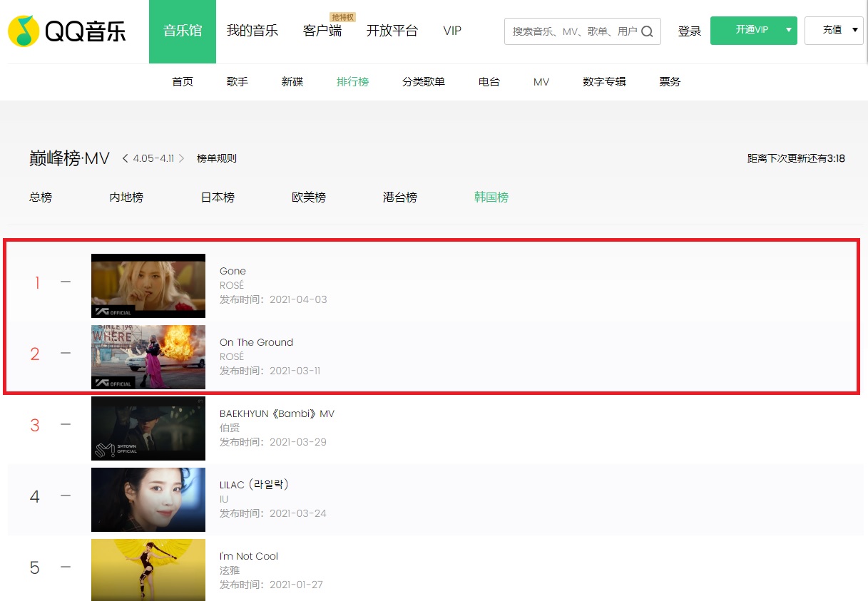Click the QQ音乐 logo
The width and height of the screenshot is (868, 601).
point(67,31)
